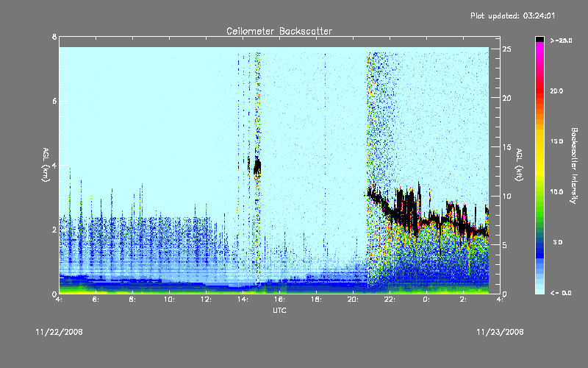The height and width of the screenshot is (368, 588).
Task: Click the 2 tick on the km axis
Action: click(54, 230)
